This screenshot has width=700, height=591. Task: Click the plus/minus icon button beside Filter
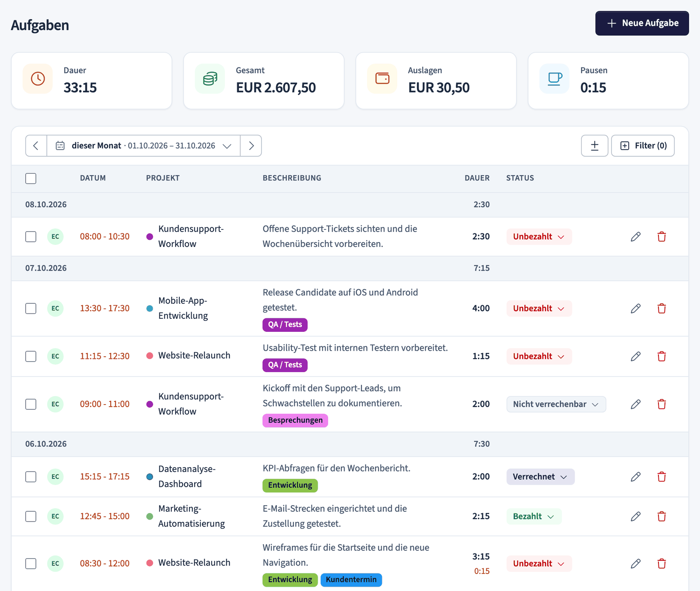point(595,146)
